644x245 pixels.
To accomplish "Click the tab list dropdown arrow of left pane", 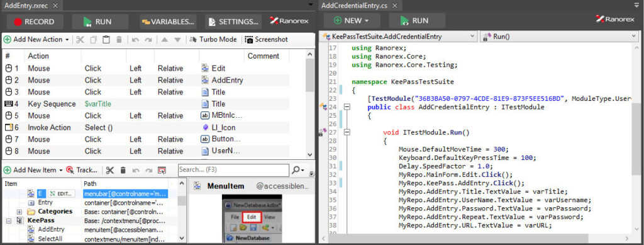I will tap(311, 4).
